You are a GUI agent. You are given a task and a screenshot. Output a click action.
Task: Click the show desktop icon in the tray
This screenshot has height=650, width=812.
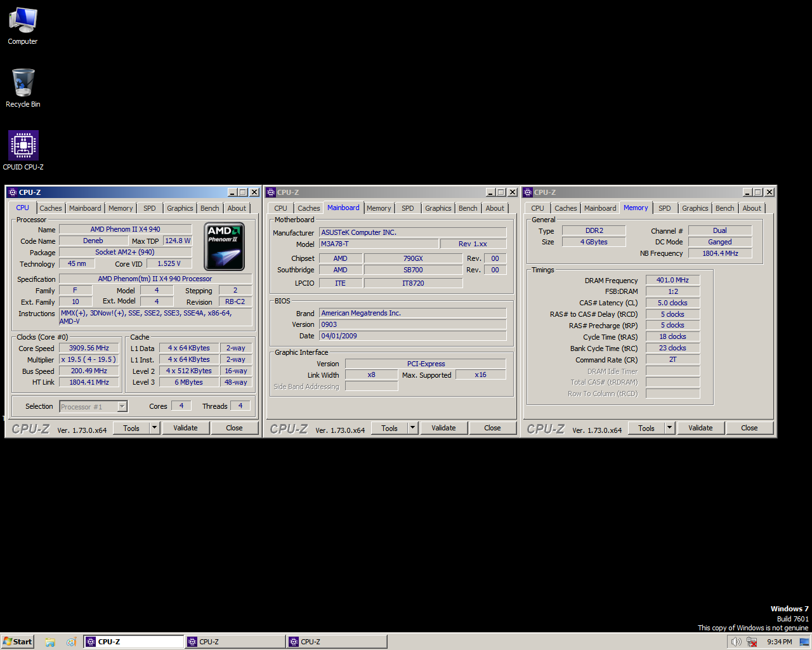click(804, 642)
